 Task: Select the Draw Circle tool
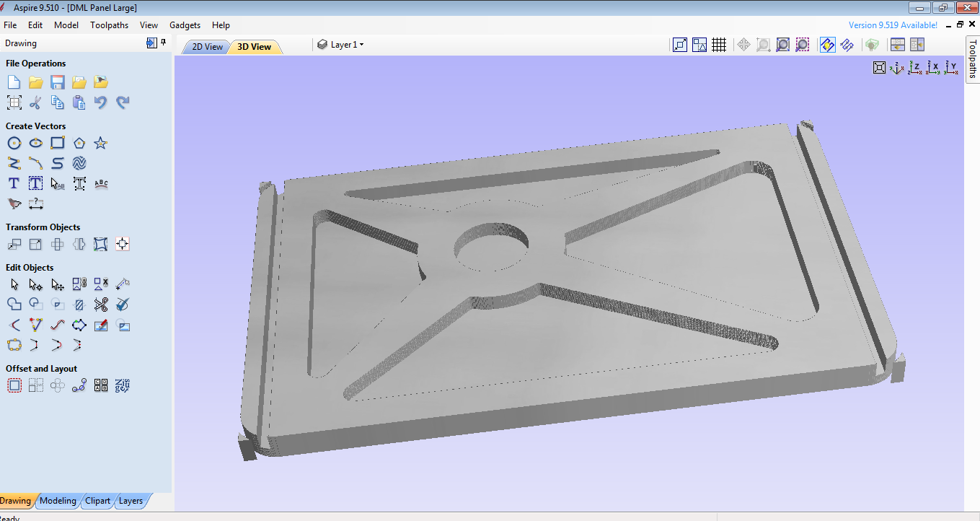point(14,143)
